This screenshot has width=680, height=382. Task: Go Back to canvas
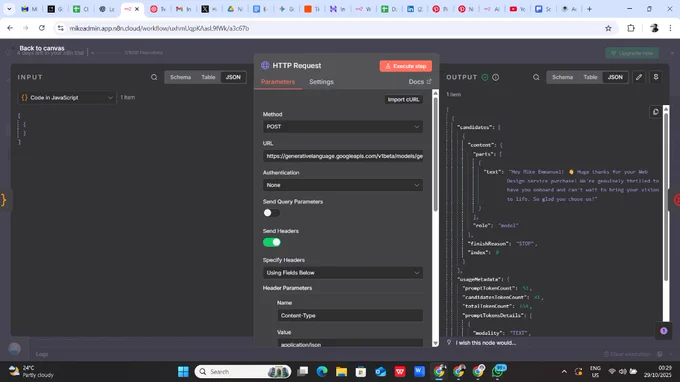pyautogui.click(x=42, y=48)
